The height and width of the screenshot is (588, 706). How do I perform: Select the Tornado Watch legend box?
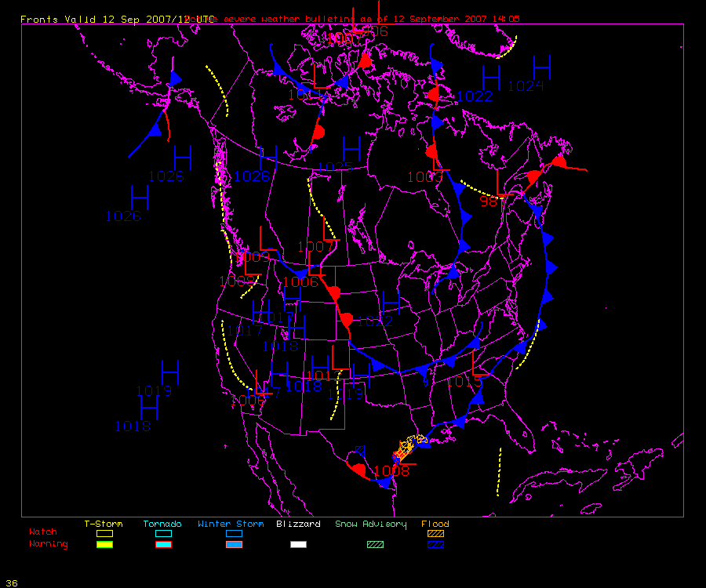coord(163,533)
